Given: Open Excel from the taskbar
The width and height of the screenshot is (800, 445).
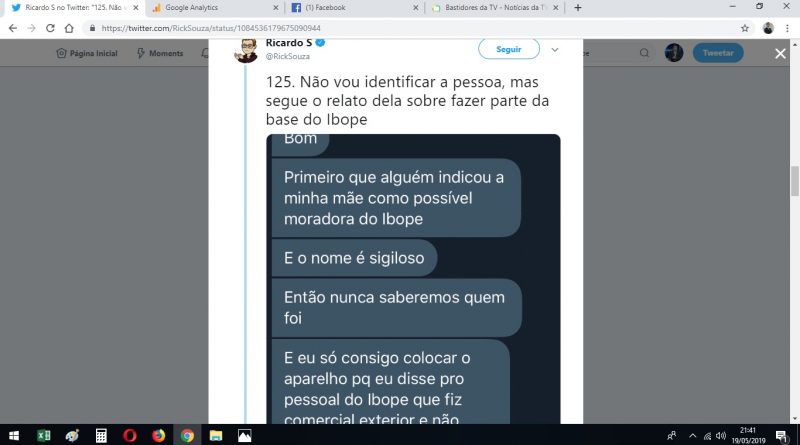Looking at the screenshot, I should pyautogui.click(x=43, y=435).
